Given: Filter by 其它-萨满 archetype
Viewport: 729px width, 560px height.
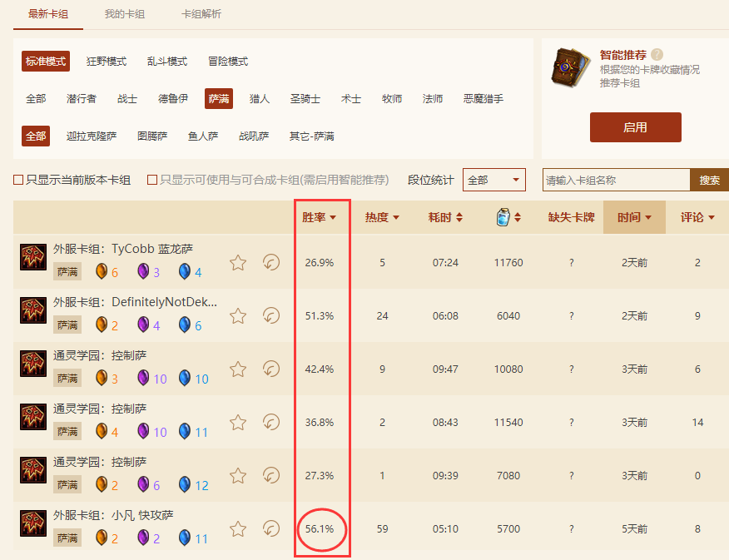Looking at the screenshot, I should (311, 136).
